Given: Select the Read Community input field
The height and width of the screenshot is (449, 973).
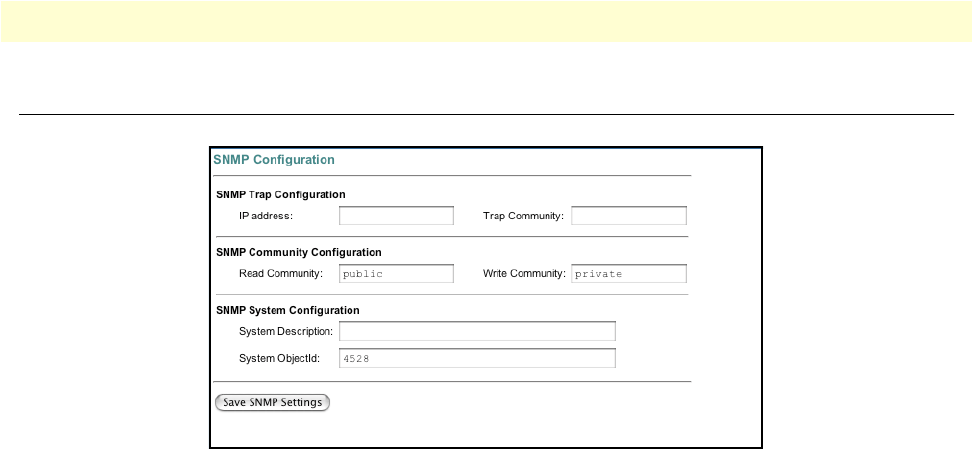Looking at the screenshot, I should [397, 273].
